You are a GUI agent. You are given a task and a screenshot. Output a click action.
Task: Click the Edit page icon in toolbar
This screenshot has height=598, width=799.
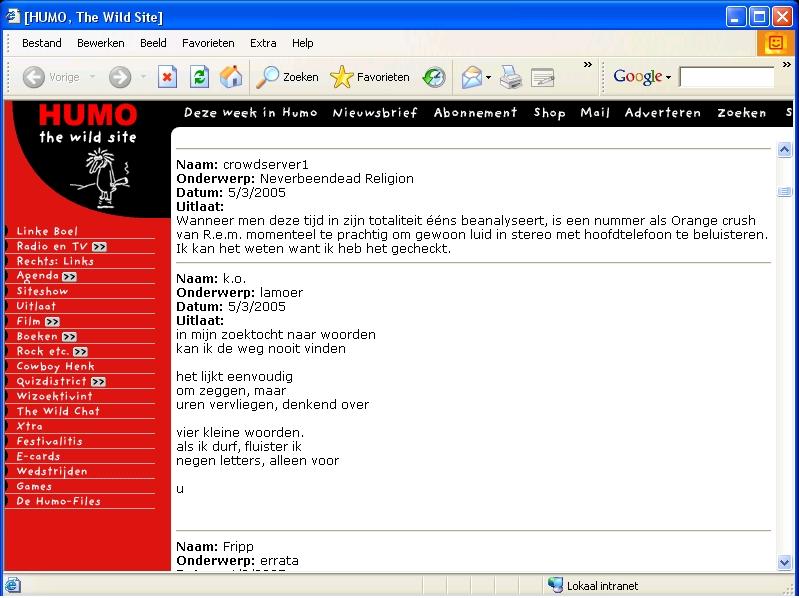tap(542, 77)
